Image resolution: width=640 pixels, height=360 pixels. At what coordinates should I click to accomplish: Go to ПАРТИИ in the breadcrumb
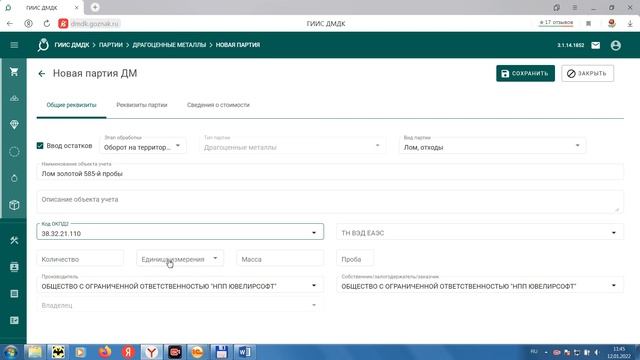coord(111,45)
